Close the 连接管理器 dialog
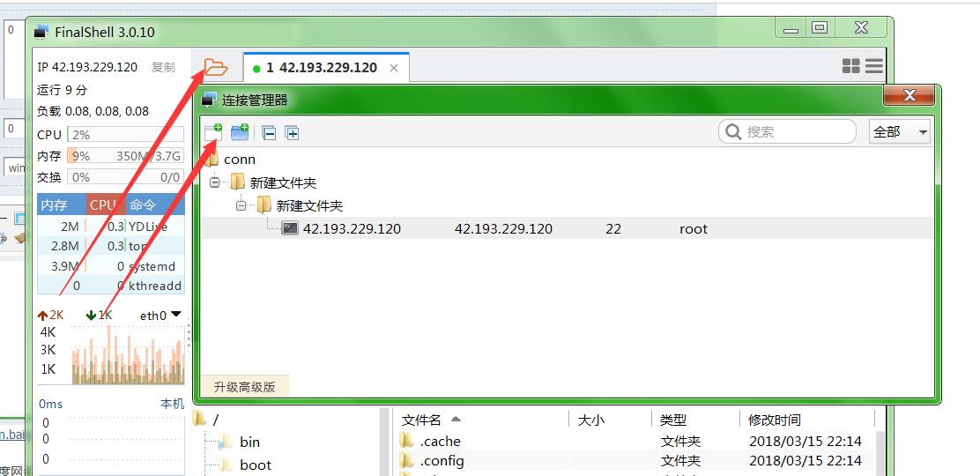 click(909, 95)
